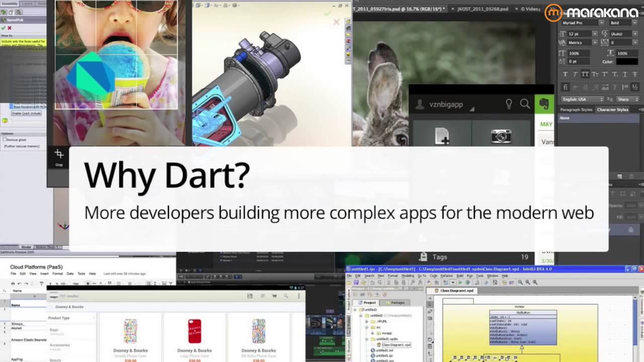Click the fi ligatures button in Character panel
Screen dimensions: 644x362
565,87
